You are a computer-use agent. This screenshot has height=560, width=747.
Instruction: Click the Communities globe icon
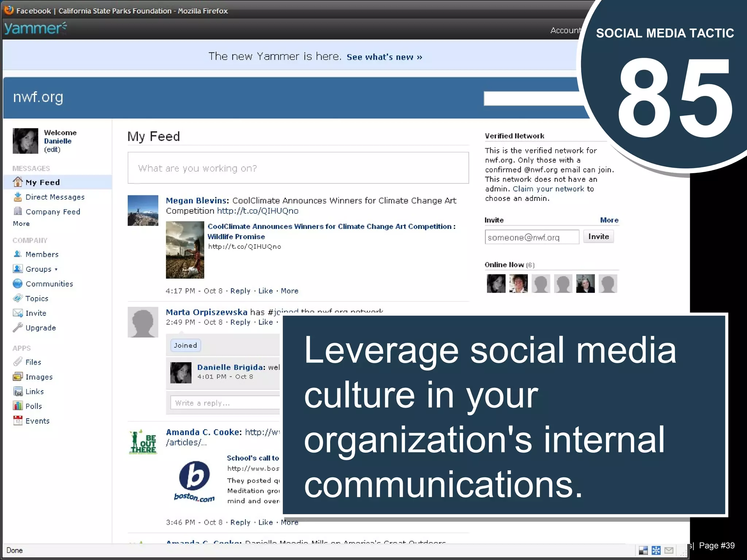point(18,283)
